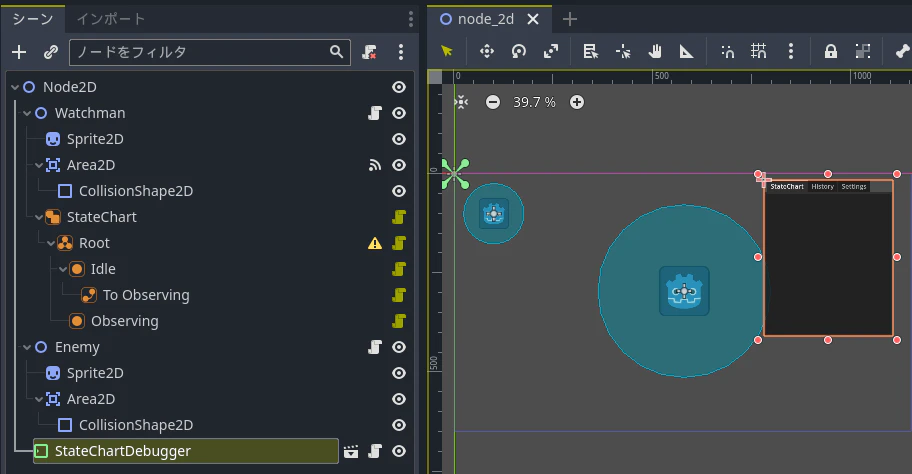The height and width of the screenshot is (474, 912).
Task: Click the instantiate child scene link icon
Action: 51,52
